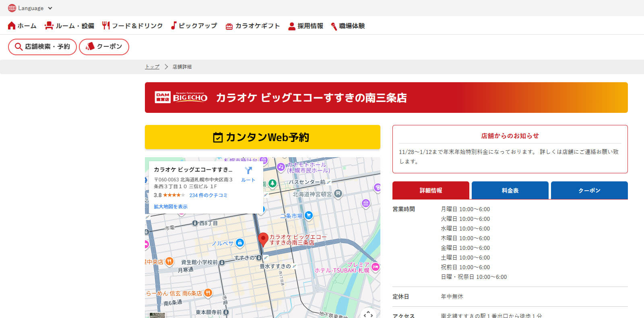
Task: Click the 土曜日 10:00〜6:00 hours row
Action: point(465,258)
